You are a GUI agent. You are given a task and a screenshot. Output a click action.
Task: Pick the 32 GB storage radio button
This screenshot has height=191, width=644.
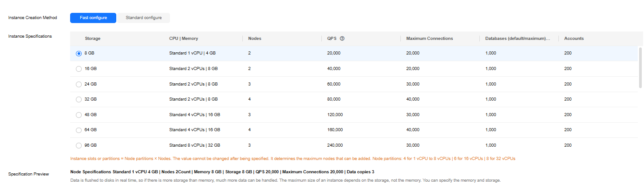pyautogui.click(x=79, y=99)
